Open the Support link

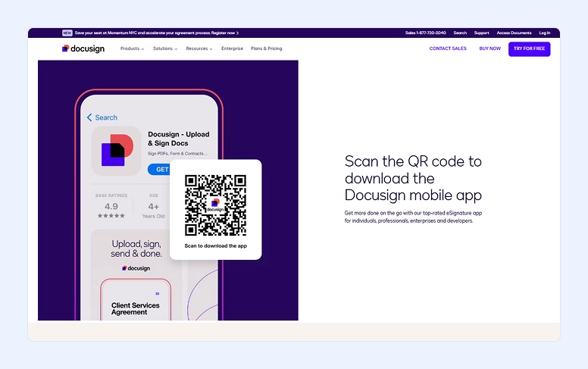[x=481, y=33]
